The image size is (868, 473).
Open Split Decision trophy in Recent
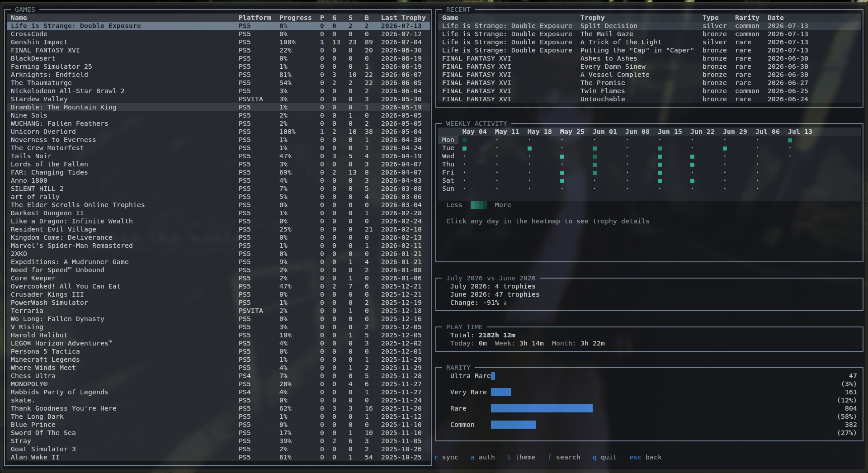tap(649, 26)
